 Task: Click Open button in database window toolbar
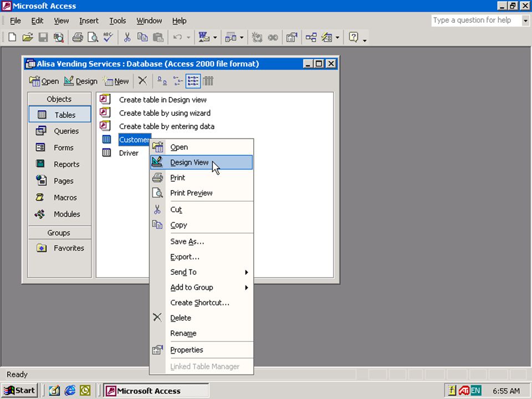44,81
